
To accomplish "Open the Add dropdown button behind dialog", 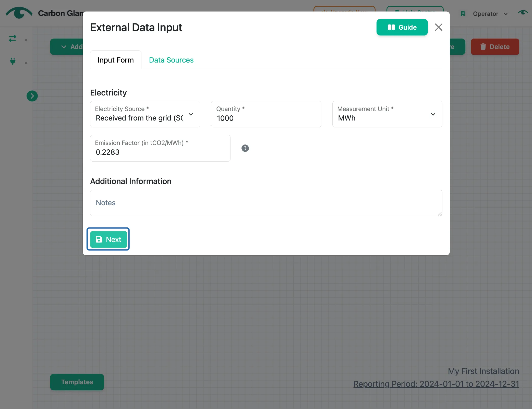I will pos(67,47).
